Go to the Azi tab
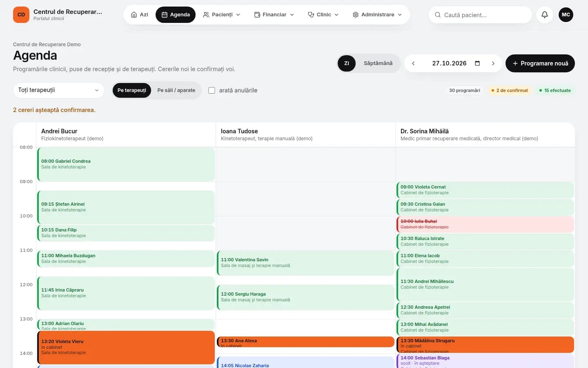 pyautogui.click(x=140, y=15)
